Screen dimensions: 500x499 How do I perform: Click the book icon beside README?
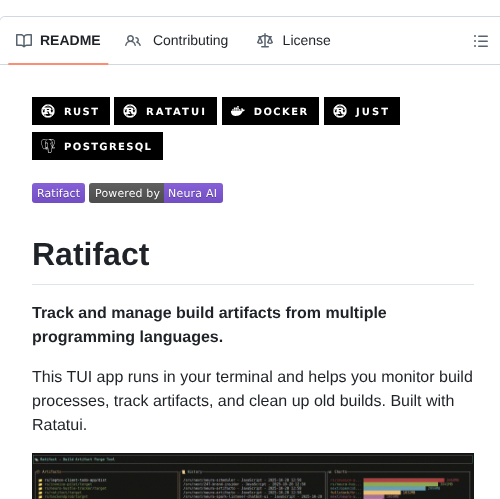click(24, 41)
